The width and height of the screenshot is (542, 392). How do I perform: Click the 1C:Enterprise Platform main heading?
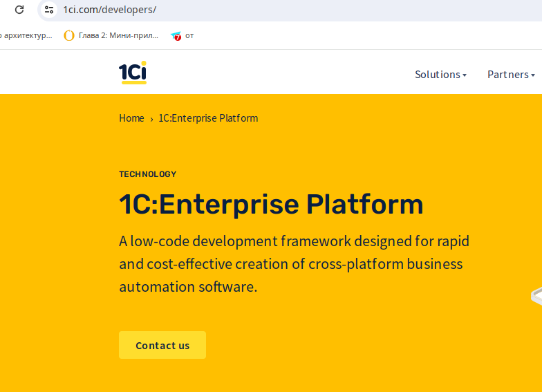[x=271, y=205]
